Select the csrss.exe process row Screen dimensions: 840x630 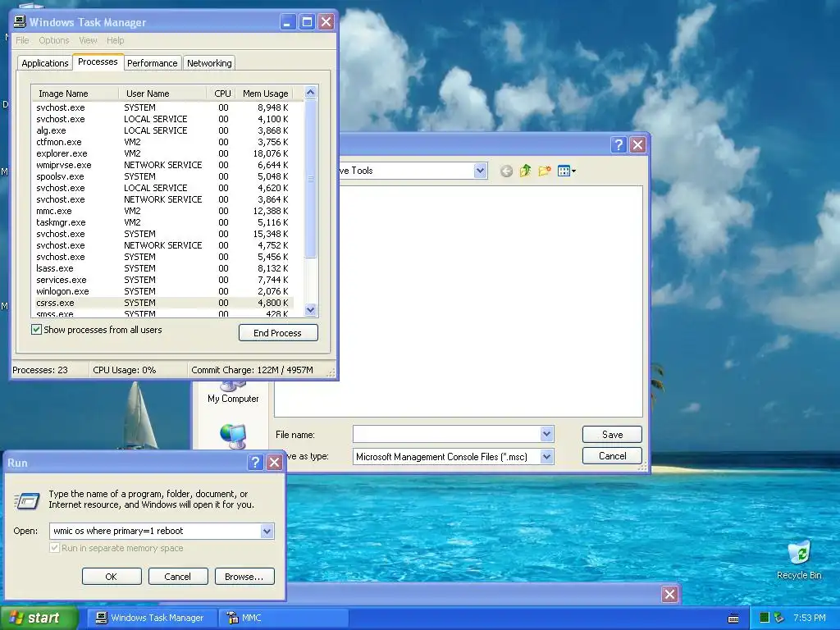[163, 303]
